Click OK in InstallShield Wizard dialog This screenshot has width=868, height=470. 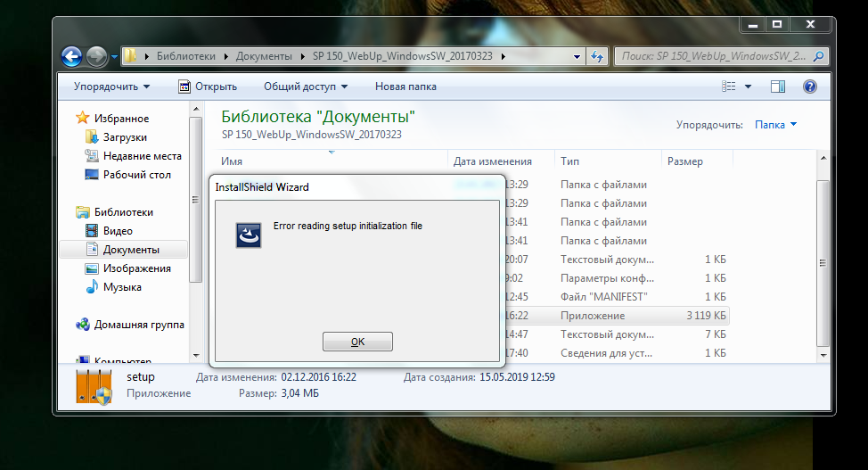(357, 342)
